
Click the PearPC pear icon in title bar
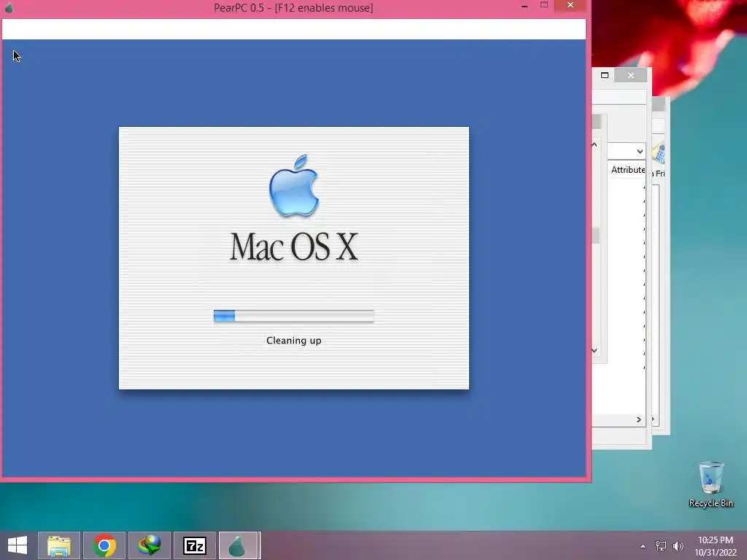(x=9, y=8)
